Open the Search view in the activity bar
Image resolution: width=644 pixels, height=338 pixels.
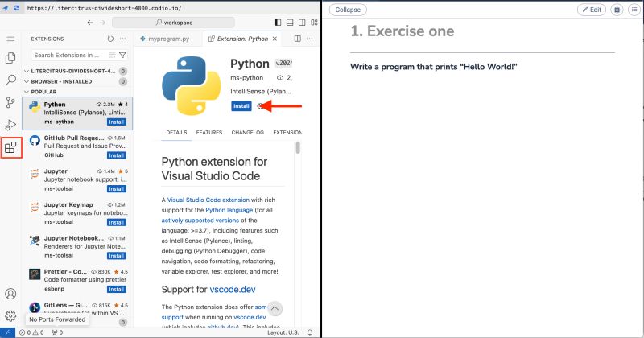[10, 80]
